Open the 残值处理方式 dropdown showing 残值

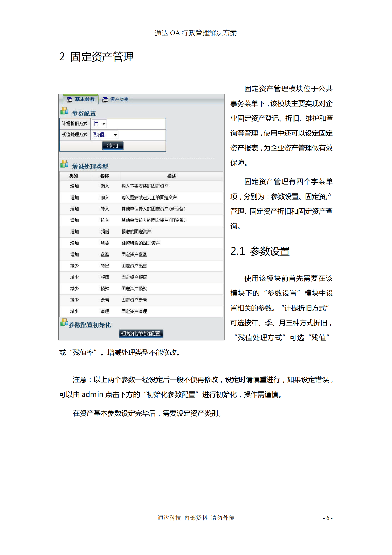[x=105, y=135]
